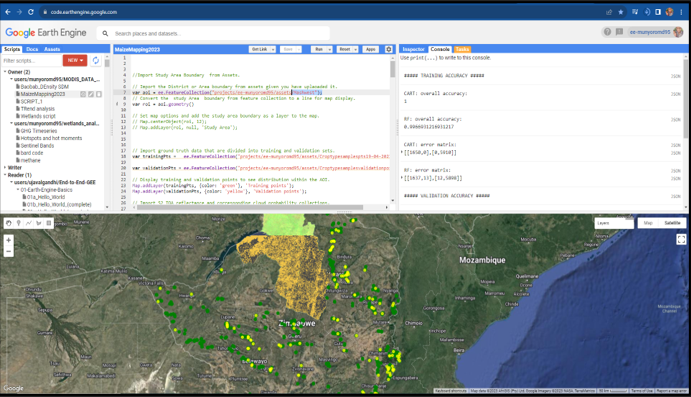The image size is (691, 397).
Task: Zoom out on the map
Action: click(x=8, y=252)
